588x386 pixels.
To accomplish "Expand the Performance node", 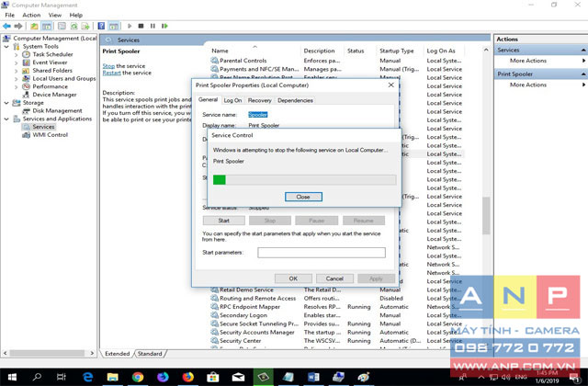I will [16, 86].
